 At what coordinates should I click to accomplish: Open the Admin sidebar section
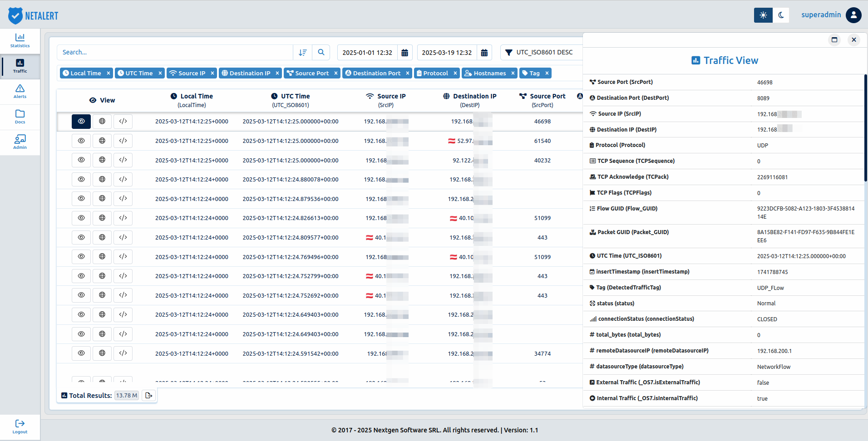tap(20, 142)
